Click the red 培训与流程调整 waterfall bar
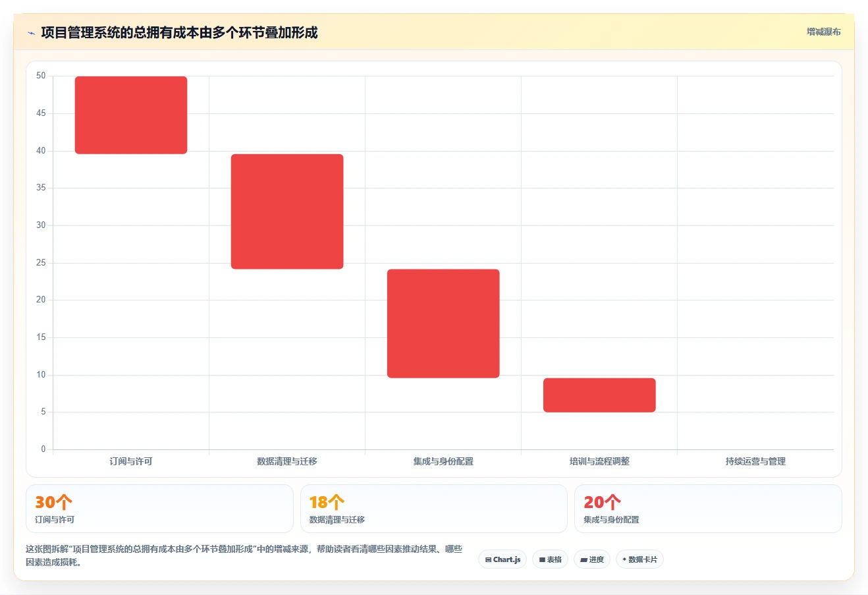The height and width of the screenshot is (595, 868). (599, 395)
